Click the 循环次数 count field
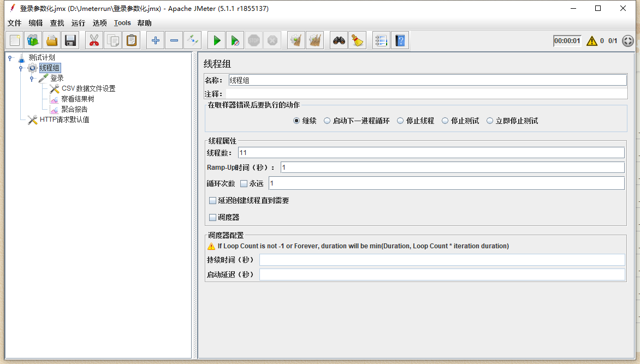640x364 pixels. point(446,183)
